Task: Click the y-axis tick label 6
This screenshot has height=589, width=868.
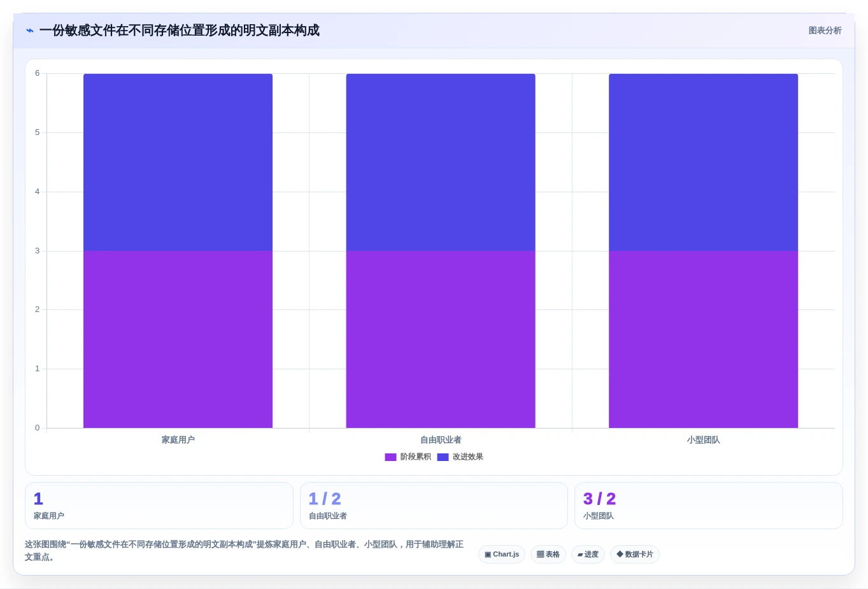Action: click(x=37, y=73)
